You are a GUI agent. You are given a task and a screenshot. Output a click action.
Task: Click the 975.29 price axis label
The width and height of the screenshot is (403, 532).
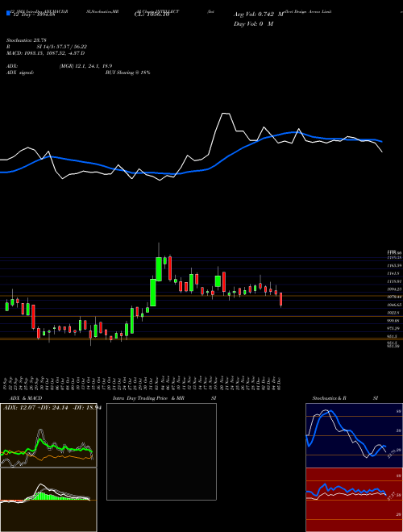(394, 328)
